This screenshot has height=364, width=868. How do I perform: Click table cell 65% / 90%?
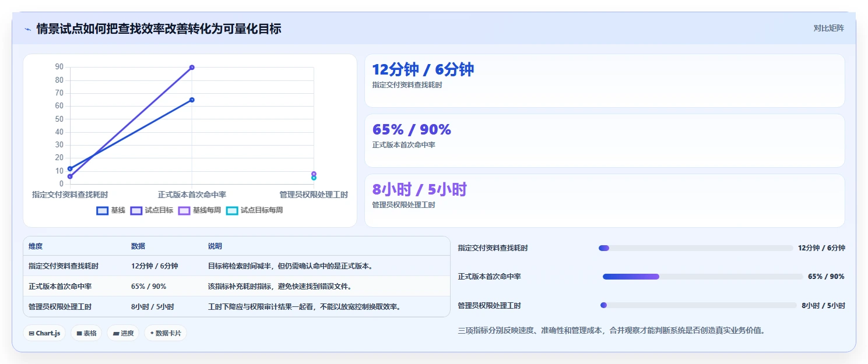click(149, 287)
